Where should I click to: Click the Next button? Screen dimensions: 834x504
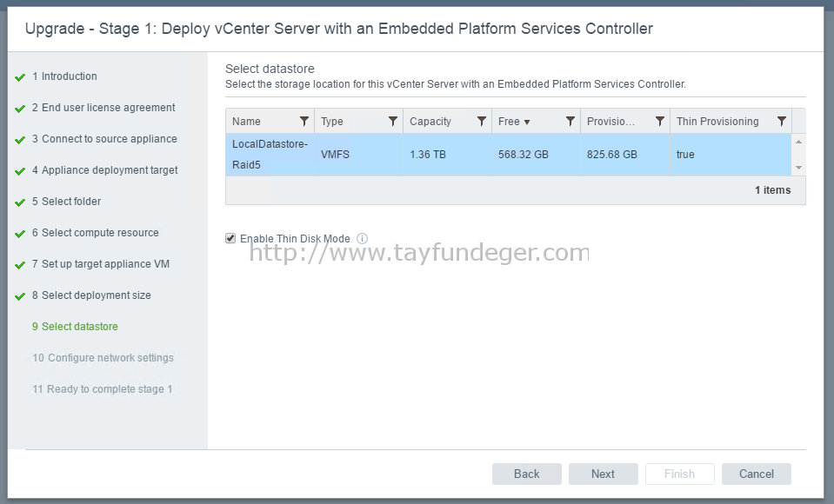point(604,474)
